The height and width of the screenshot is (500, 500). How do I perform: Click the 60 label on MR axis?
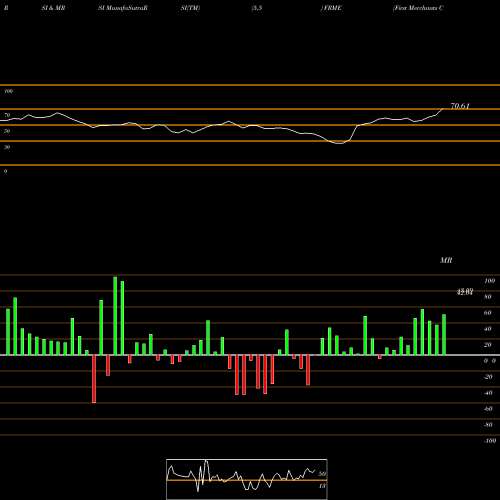488,313
